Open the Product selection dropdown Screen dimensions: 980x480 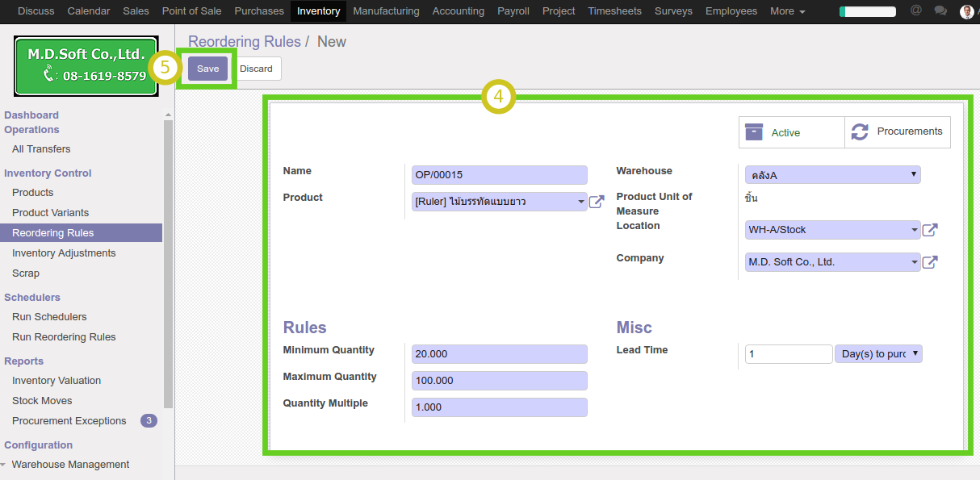(500, 202)
